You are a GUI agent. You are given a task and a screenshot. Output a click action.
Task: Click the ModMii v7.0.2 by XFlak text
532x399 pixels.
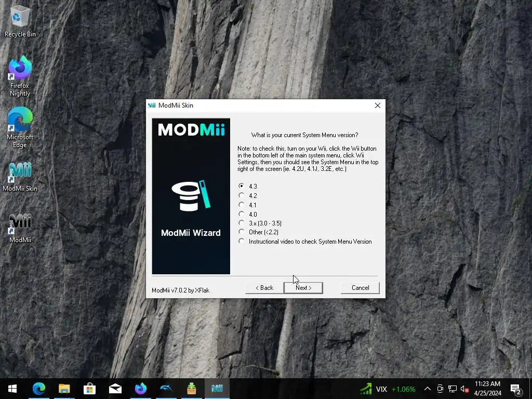point(180,290)
